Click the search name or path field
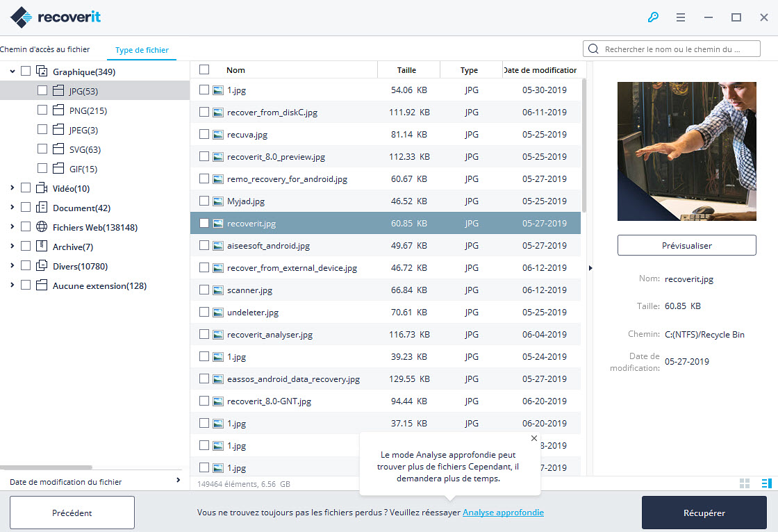This screenshot has width=778, height=532. [x=671, y=49]
